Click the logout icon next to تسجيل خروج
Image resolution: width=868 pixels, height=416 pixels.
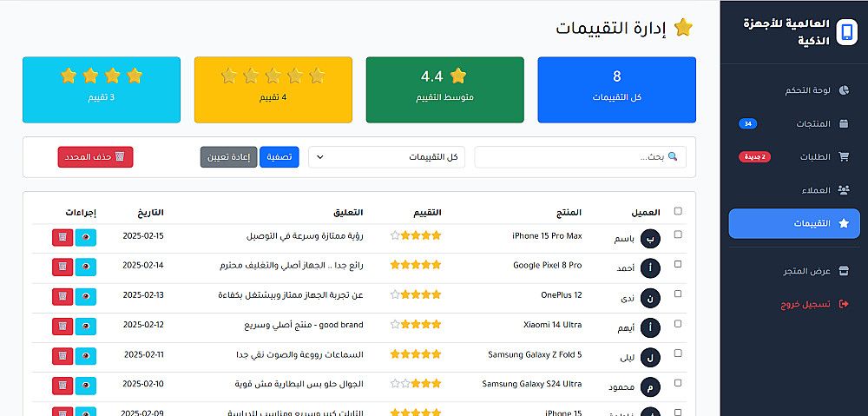pos(844,304)
